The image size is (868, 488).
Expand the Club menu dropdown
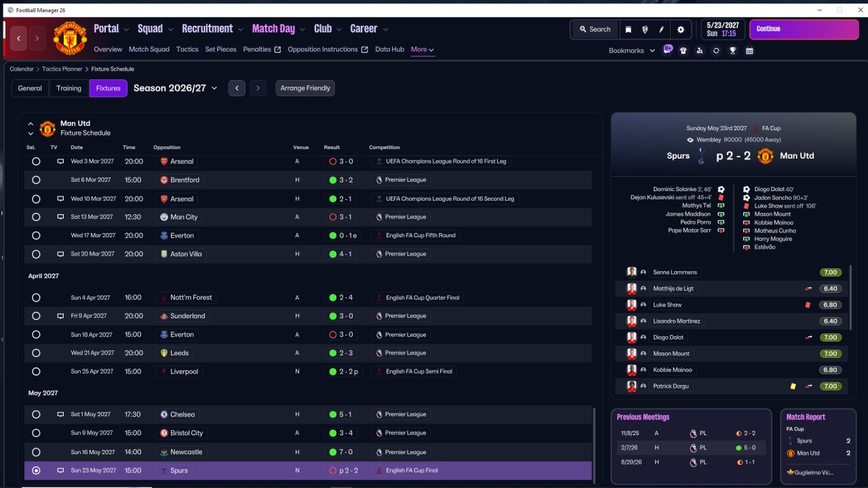[x=338, y=29]
